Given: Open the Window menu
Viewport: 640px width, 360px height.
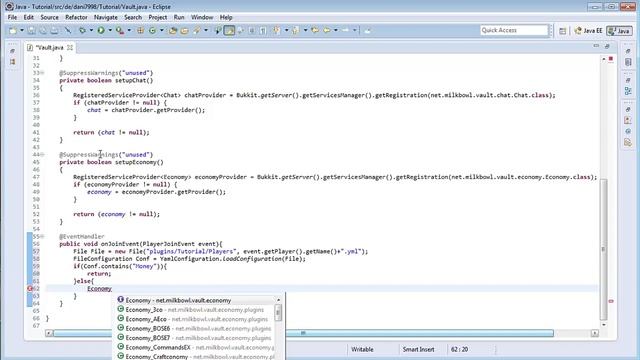Looking at the screenshot, I should [202, 18].
